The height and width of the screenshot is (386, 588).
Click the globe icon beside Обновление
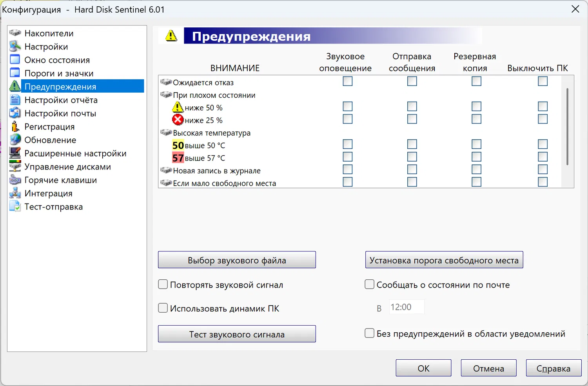click(x=15, y=140)
